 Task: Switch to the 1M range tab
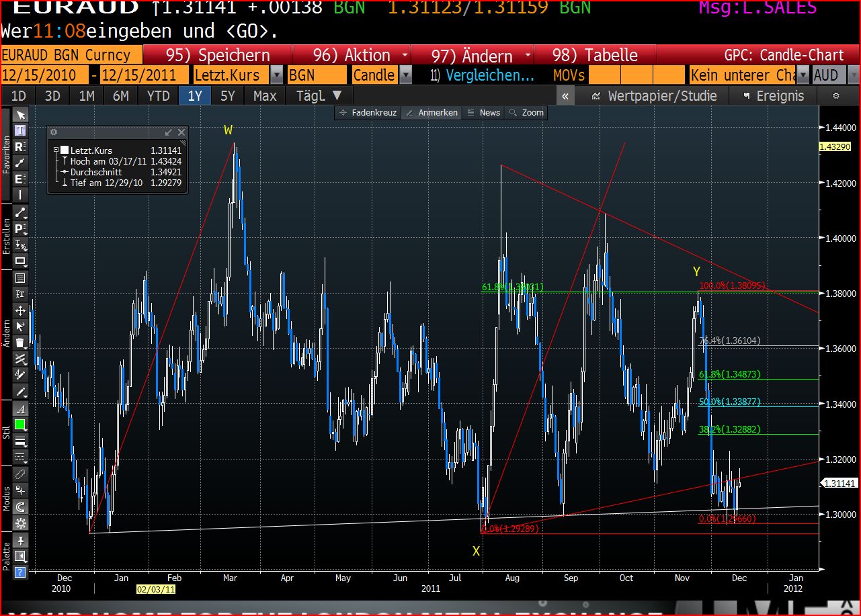point(87,96)
